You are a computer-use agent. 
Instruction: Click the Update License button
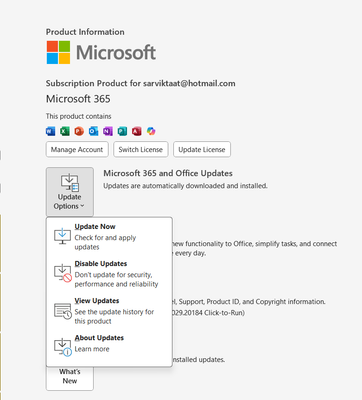click(202, 149)
